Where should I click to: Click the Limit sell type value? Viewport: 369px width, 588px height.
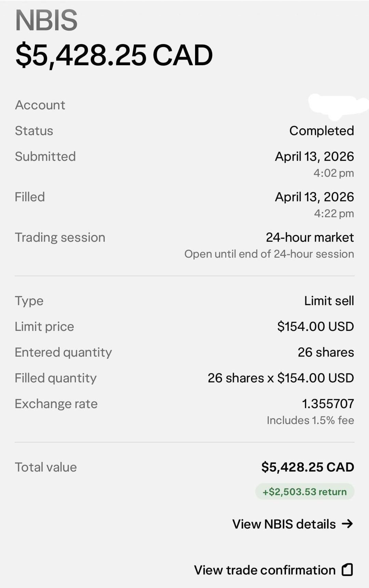[329, 301]
